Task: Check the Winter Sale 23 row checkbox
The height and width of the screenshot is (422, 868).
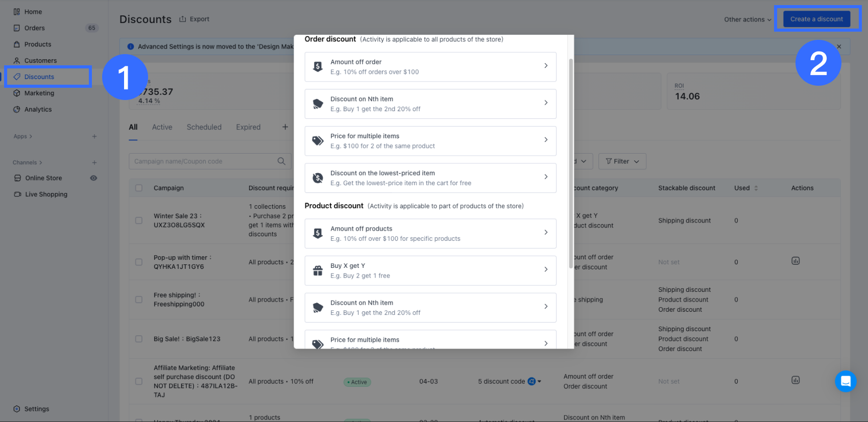Action: [x=139, y=220]
